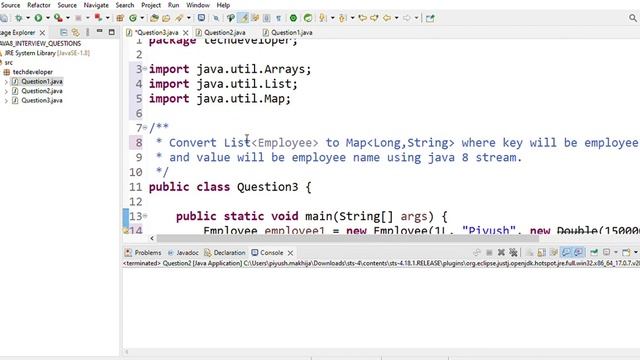This screenshot has height=360, width=640.
Task: Open the Back history dropdown arrow
Action: pos(396,18)
